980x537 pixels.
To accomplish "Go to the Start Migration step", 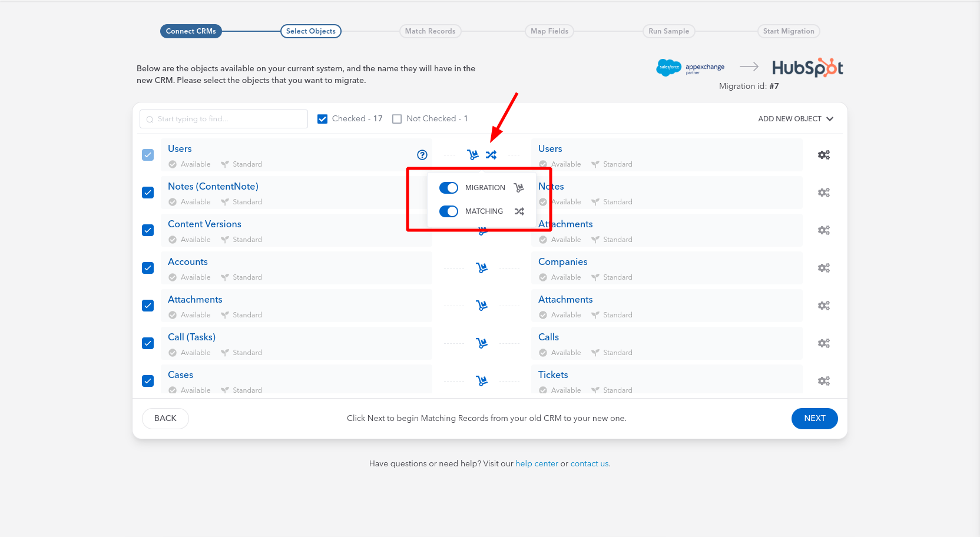I will (789, 31).
